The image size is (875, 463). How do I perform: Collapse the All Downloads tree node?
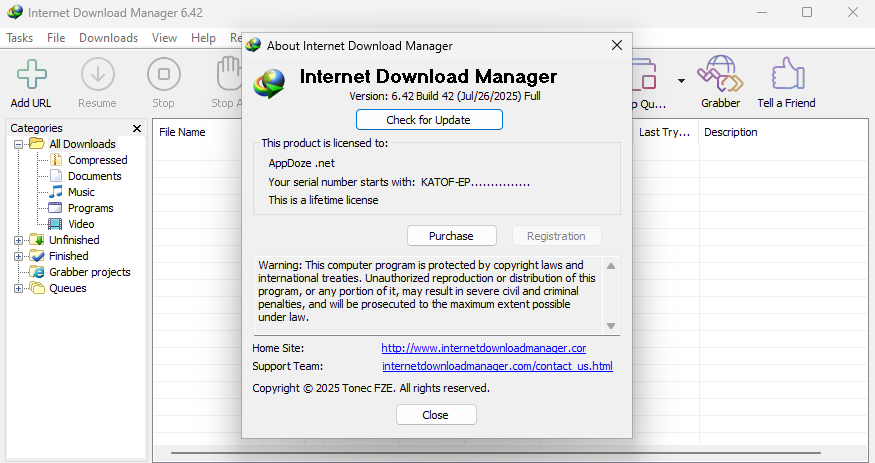18,144
